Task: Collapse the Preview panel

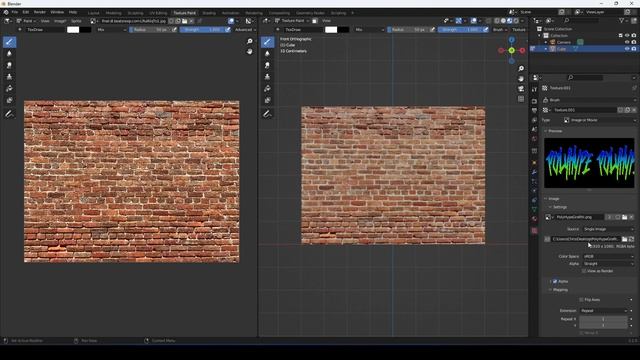Action: click(x=555, y=131)
